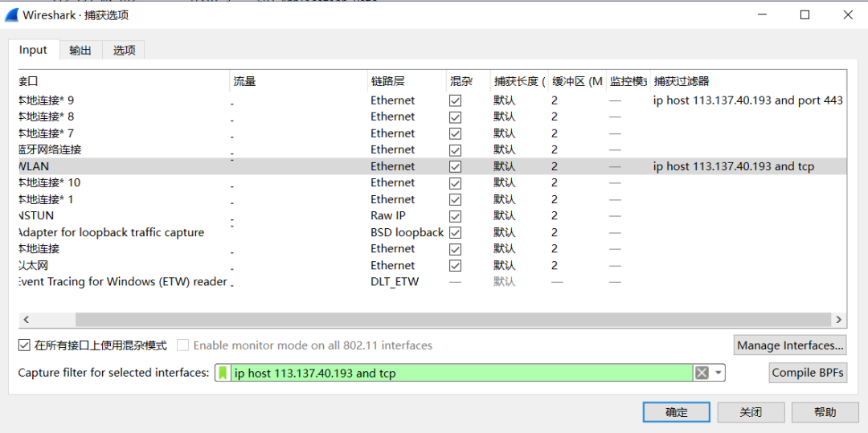The image size is (868, 433).
Task: Click the Raw IP link-layer cell
Action: [x=389, y=215]
